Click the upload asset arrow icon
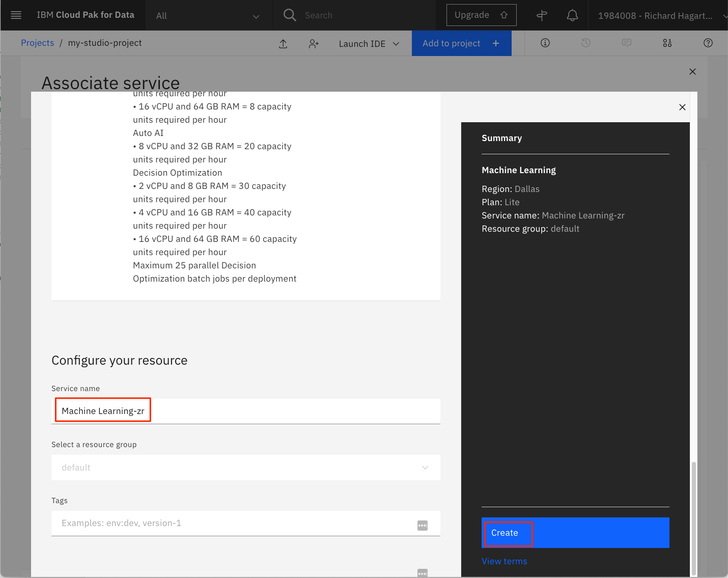The width and height of the screenshot is (728, 578). [x=283, y=44]
